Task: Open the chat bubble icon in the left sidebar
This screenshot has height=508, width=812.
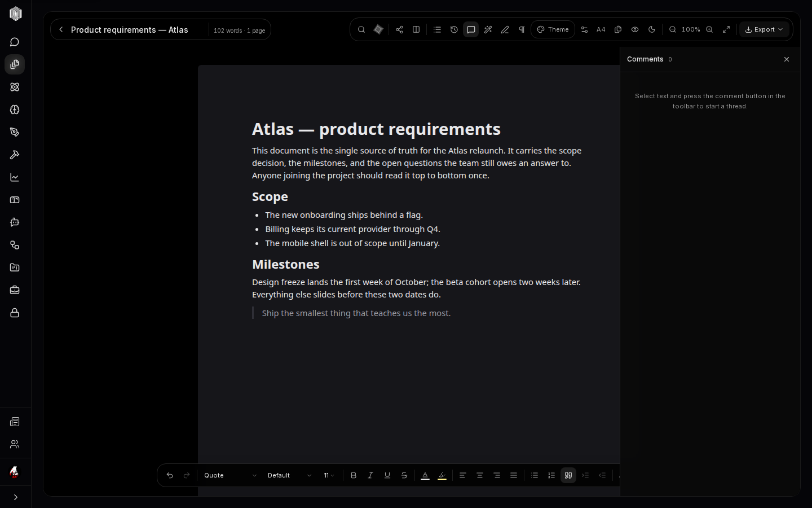Action: tap(15, 42)
